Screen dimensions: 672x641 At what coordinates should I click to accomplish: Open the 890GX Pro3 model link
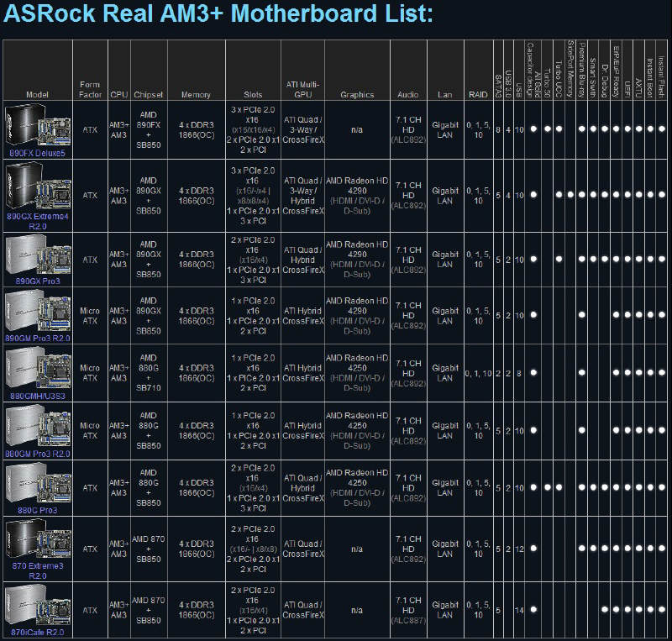(x=38, y=281)
